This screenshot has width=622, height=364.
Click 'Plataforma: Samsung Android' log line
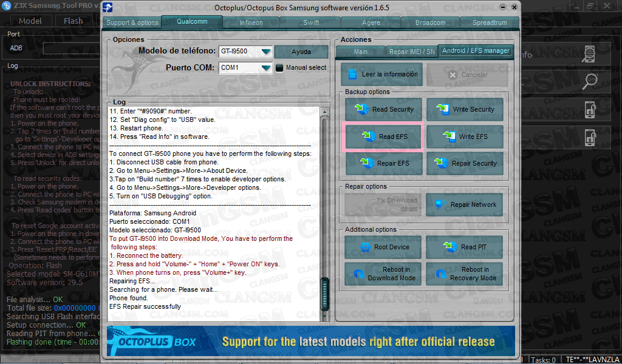152,213
